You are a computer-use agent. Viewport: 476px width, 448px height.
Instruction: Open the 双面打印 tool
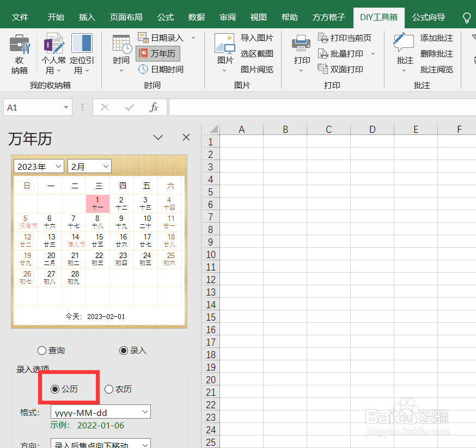[347, 69]
